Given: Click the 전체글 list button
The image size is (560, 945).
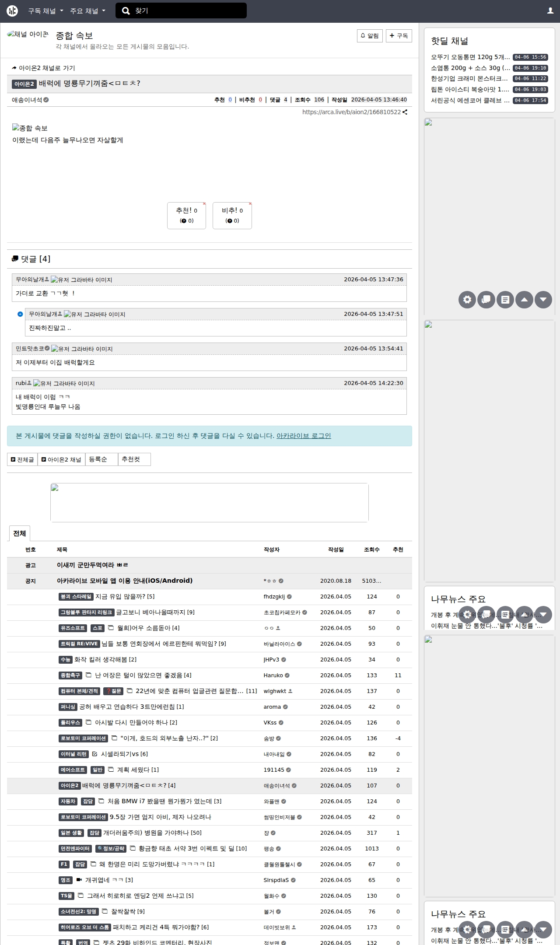Looking at the screenshot, I should 22,459.
